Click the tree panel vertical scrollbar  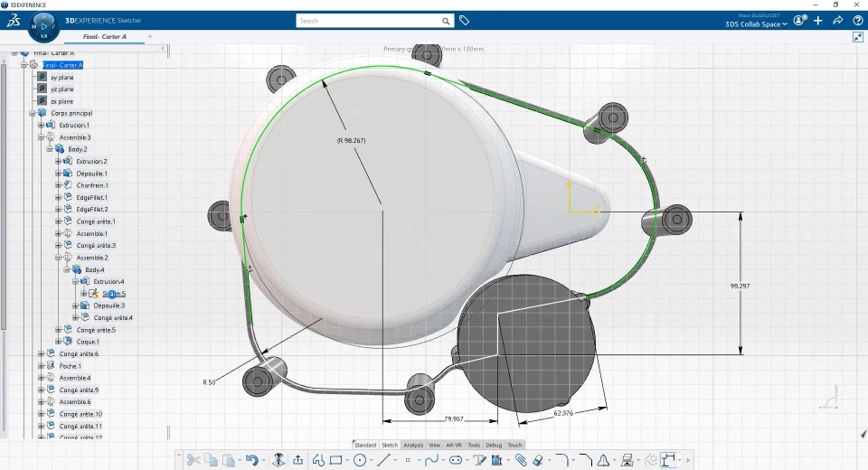[x=4, y=196]
